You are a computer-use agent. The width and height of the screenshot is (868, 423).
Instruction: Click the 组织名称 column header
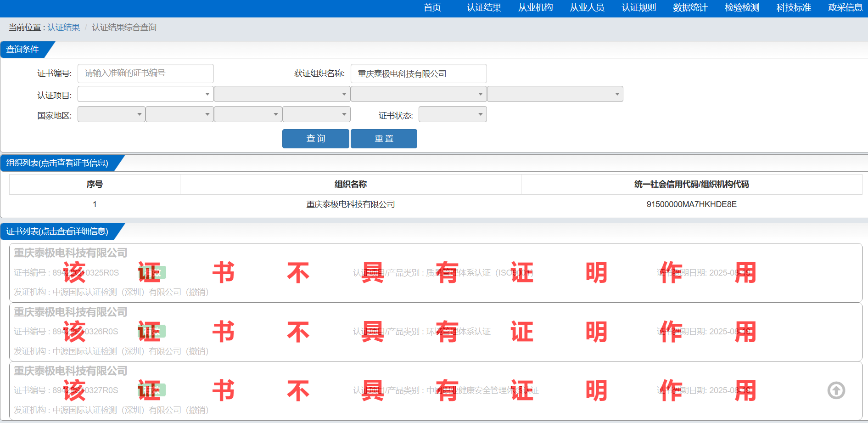[x=351, y=184]
